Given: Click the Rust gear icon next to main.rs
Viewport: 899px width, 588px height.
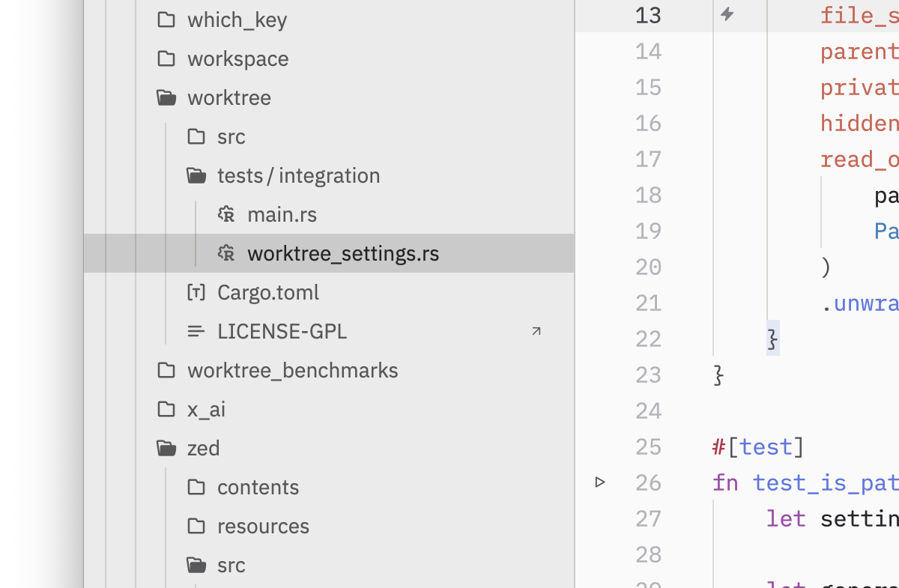Looking at the screenshot, I should coord(225,214).
